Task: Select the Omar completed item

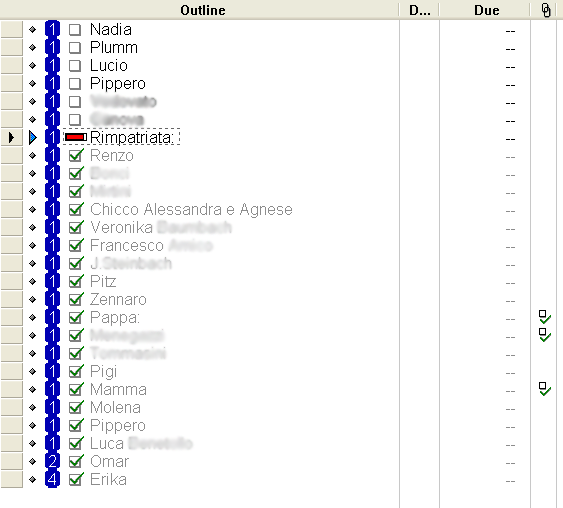Action: coord(110,461)
